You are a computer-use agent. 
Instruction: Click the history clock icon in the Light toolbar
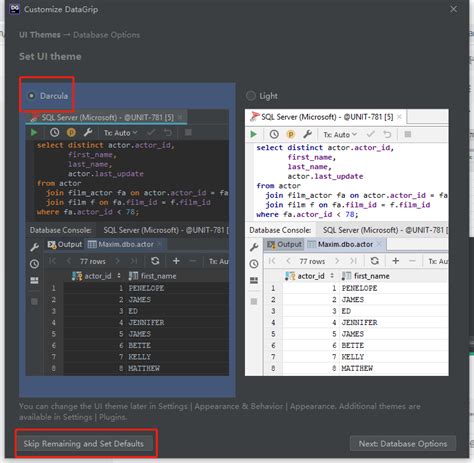click(x=274, y=134)
